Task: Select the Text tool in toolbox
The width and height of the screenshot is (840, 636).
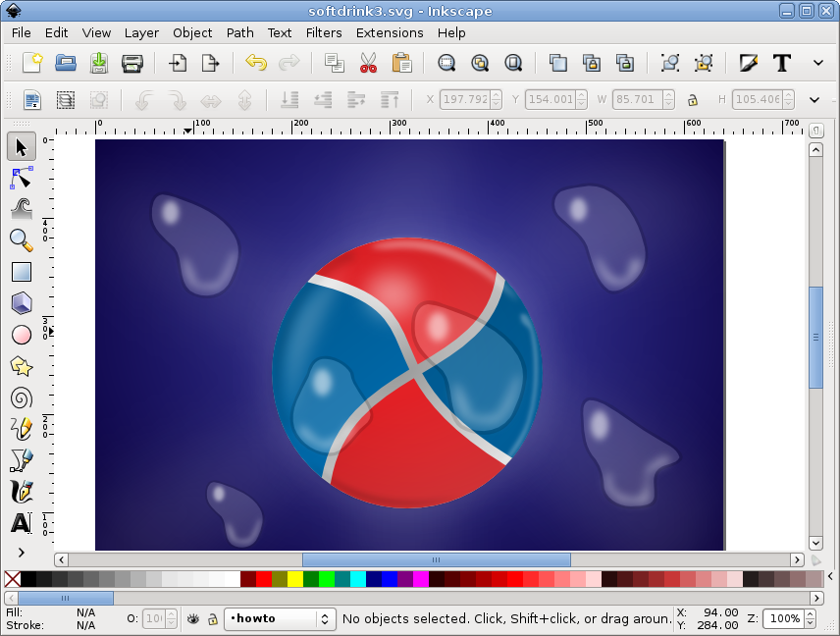Action: pos(22,523)
